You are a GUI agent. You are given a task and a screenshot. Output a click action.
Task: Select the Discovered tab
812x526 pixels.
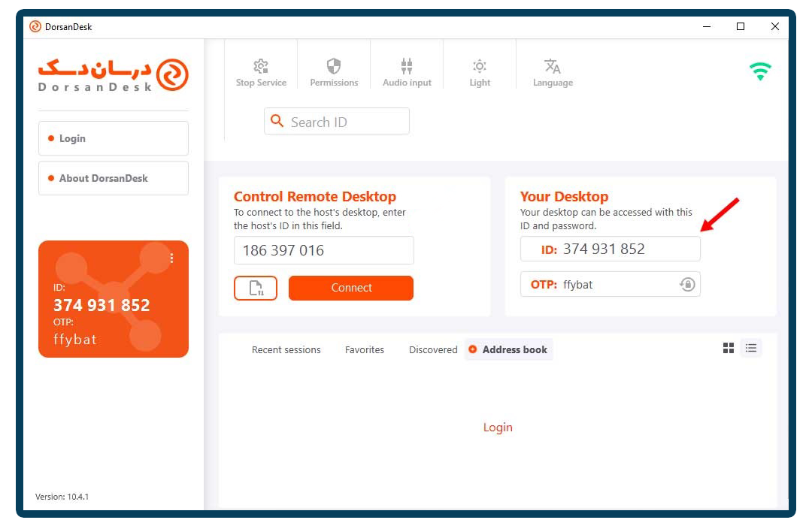[x=433, y=350]
